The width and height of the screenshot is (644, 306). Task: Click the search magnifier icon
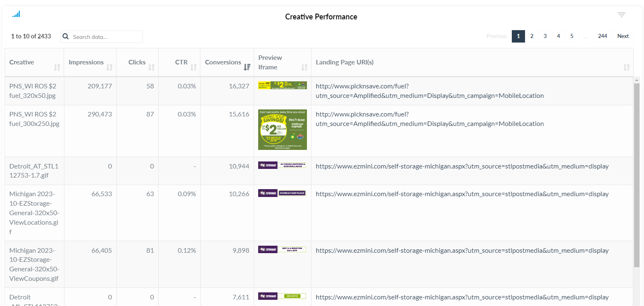click(x=65, y=37)
